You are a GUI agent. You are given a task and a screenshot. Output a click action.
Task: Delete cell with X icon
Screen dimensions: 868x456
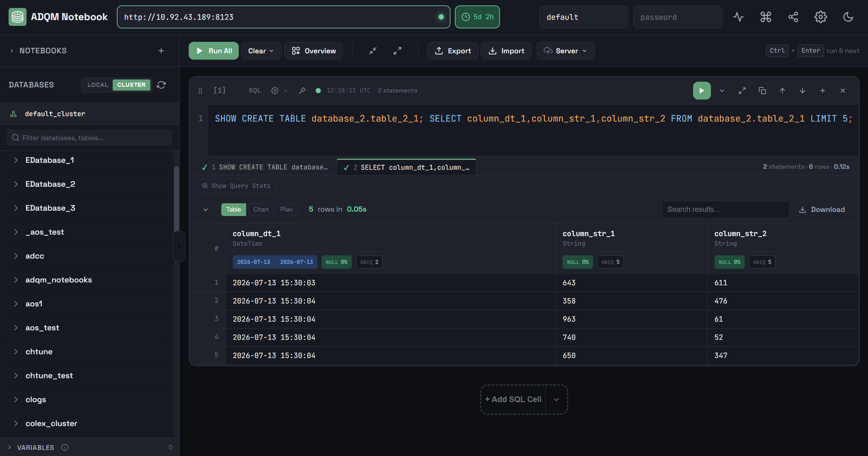pos(842,91)
